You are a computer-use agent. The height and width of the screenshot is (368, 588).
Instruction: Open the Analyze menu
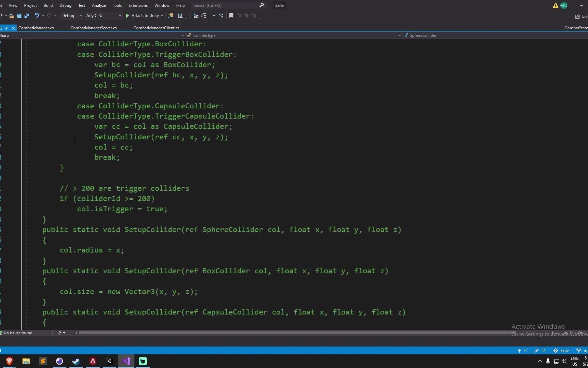[99, 5]
